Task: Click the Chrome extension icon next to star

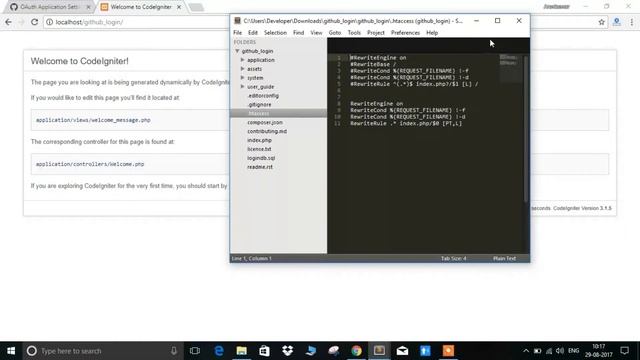Action: coord(616,22)
